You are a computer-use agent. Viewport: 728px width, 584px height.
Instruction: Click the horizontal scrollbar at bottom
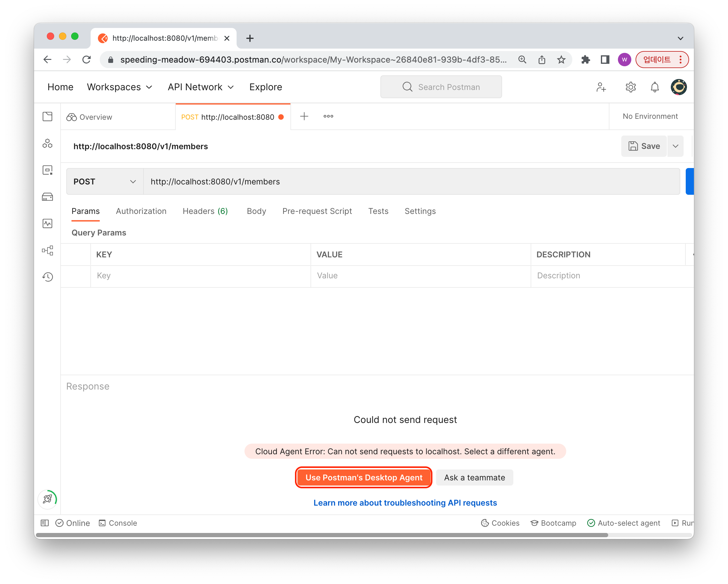coord(321,535)
